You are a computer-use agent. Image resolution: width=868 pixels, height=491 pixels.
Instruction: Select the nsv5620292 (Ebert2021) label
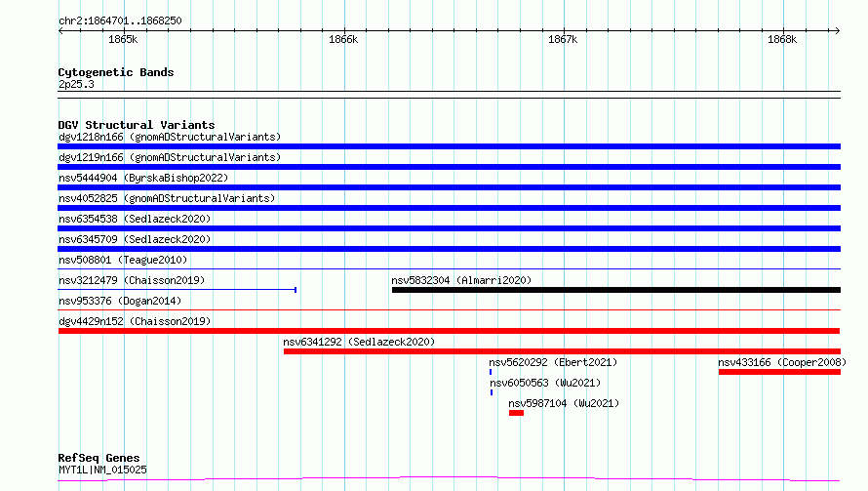[553, 362]
